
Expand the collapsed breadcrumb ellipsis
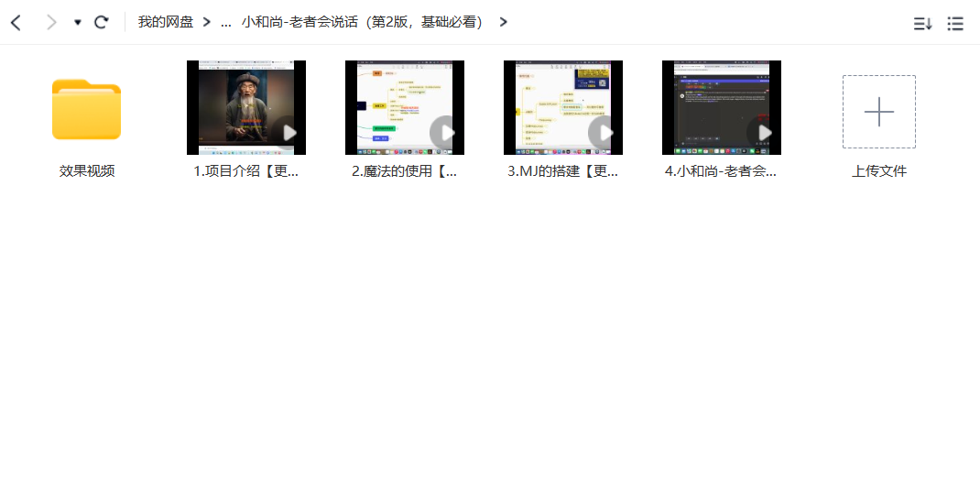click(x=226, y=23)
